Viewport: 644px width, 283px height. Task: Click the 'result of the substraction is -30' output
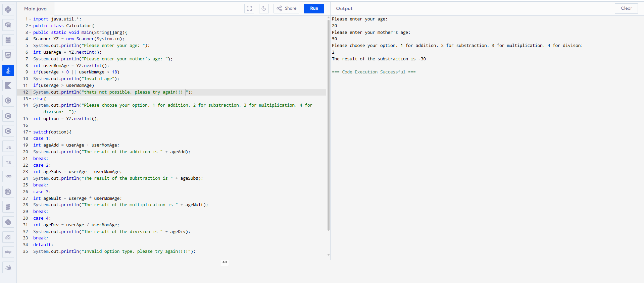(379, 59)
